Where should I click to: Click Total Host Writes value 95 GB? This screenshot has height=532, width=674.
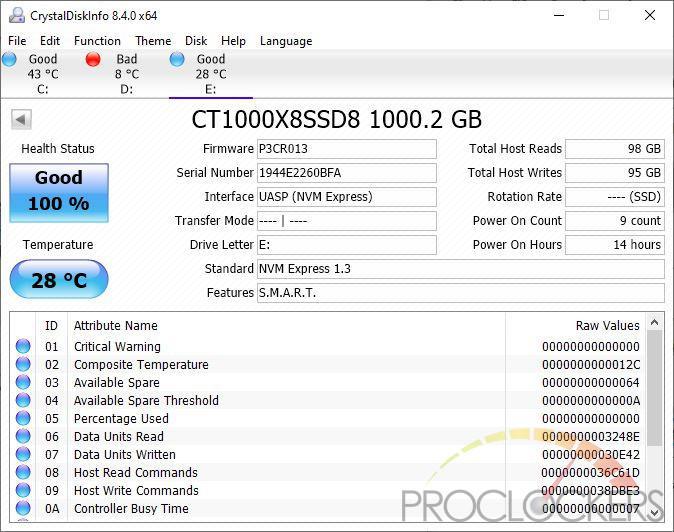tap(615, 173)
